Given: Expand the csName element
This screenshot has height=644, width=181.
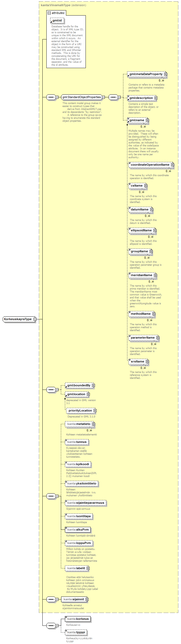Looking at the screenshot, I should tap(146, 186).
